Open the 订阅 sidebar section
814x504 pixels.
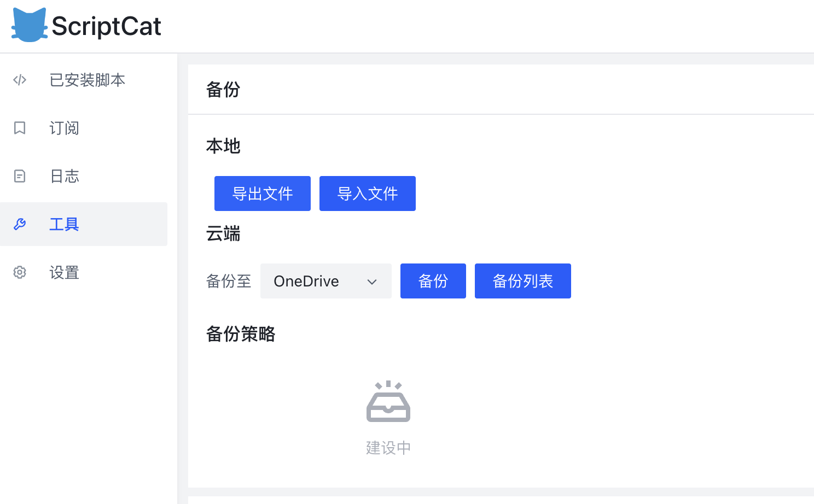coord(64,128)
